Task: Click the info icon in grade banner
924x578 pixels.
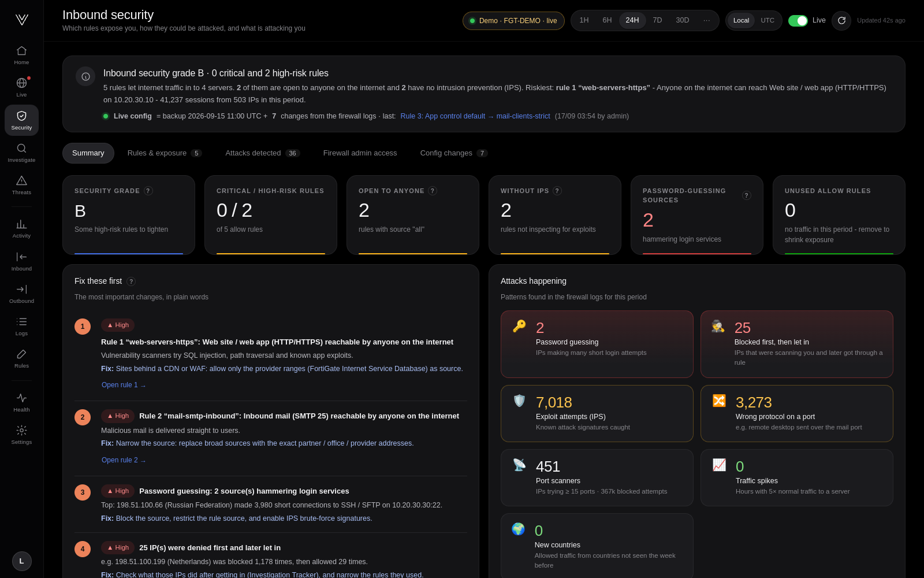Action: [85, 76]
